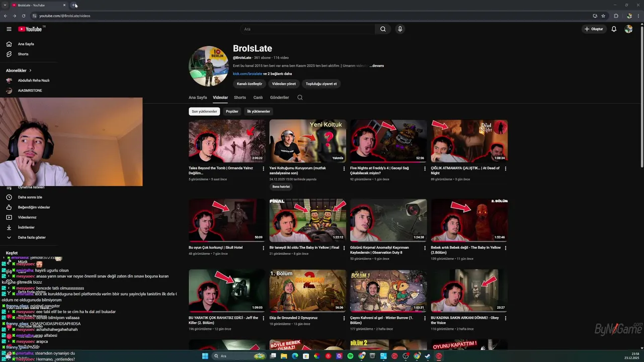This screenshot has height=362, width=644.
Task: Click the YouTube search input field
Action: (x=307, y=29)
